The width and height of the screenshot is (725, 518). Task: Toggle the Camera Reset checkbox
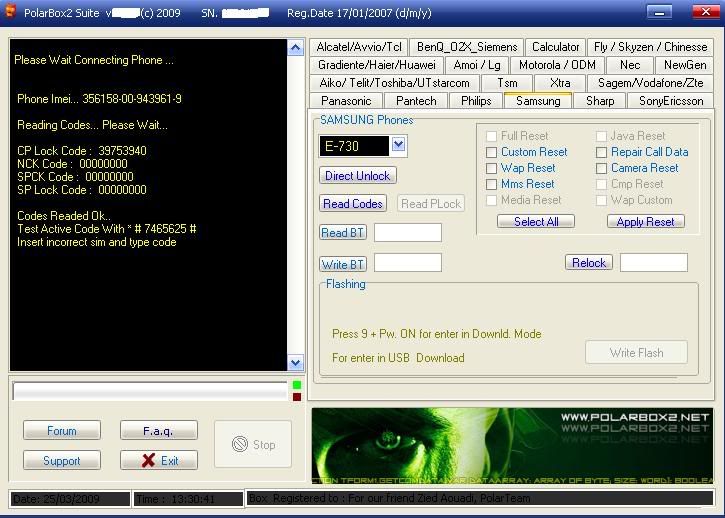pyautogui.click(x=601, y=168)
